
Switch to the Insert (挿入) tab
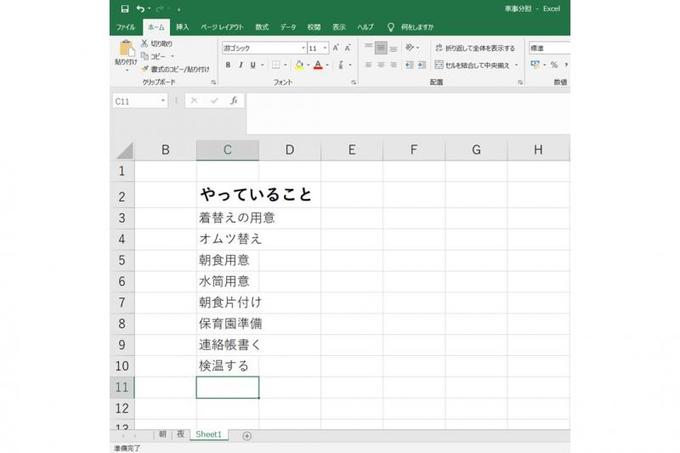pos(182,27)
